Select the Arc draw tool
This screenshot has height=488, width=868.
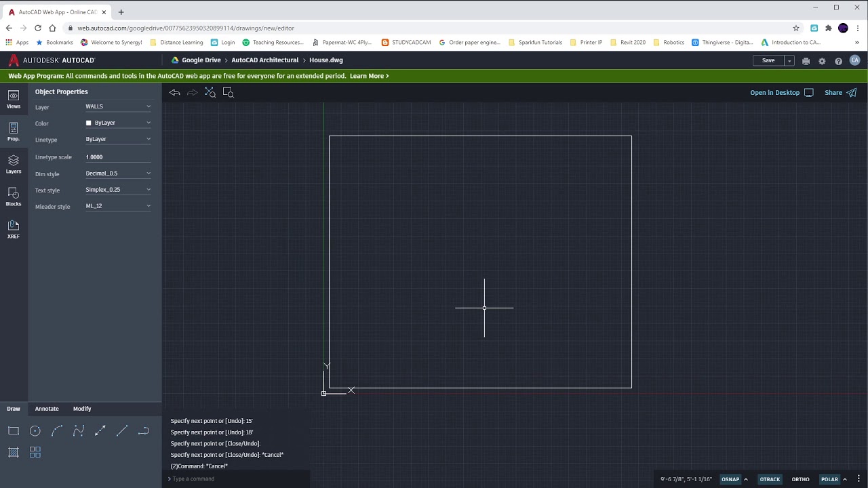point(57,431)
